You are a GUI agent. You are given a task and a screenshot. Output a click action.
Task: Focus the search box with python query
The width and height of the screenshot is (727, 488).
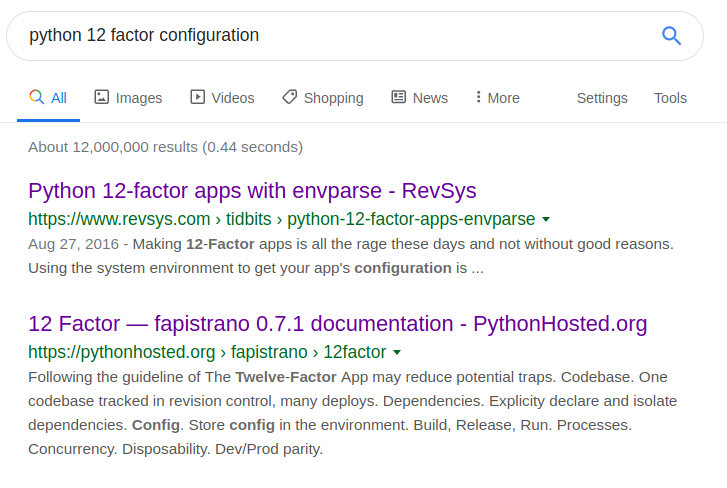coord(355,36)
